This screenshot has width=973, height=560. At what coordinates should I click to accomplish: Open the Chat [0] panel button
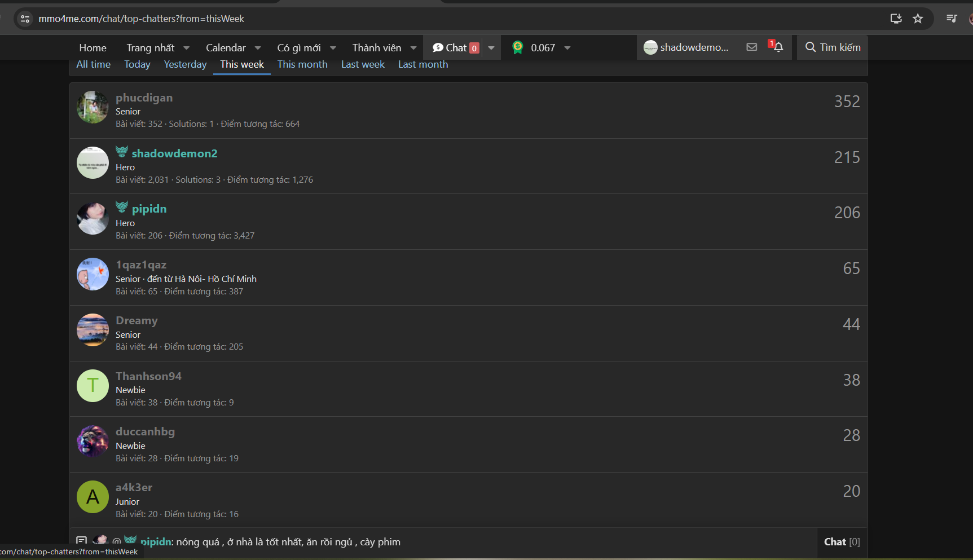pos(842,542)
